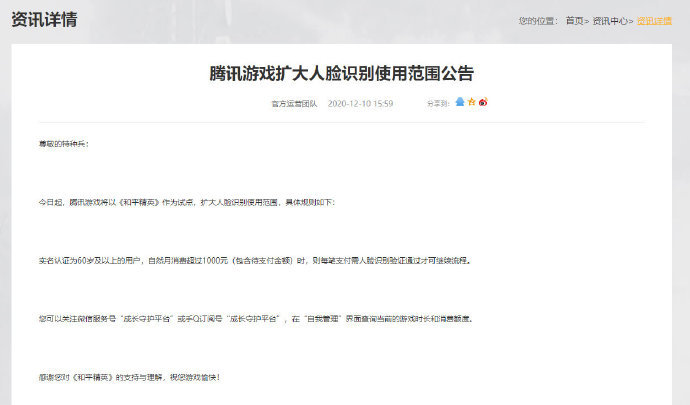Viewport: 690px width, 405px height.
Task: Click the greeting line 尊敬的特种兵
Action: click(x=64, y=144)
